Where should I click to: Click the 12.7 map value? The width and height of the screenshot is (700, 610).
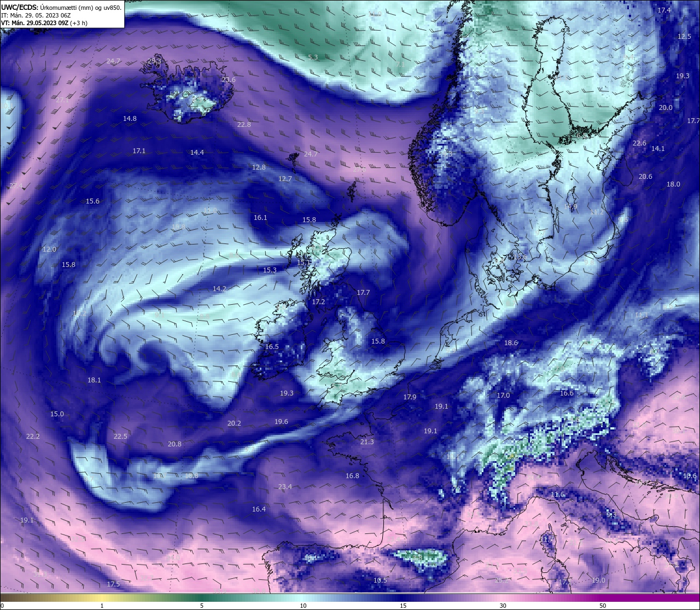[285, 178]
